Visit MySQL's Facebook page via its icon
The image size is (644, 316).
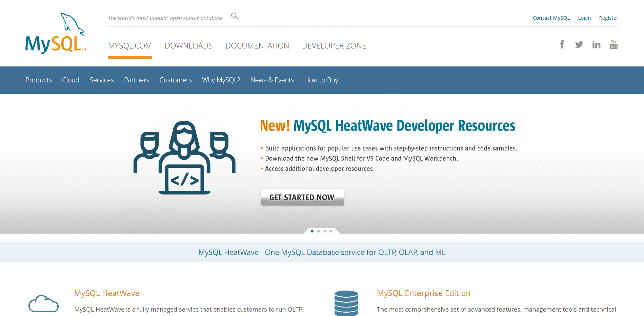click(x=562, y=44)
